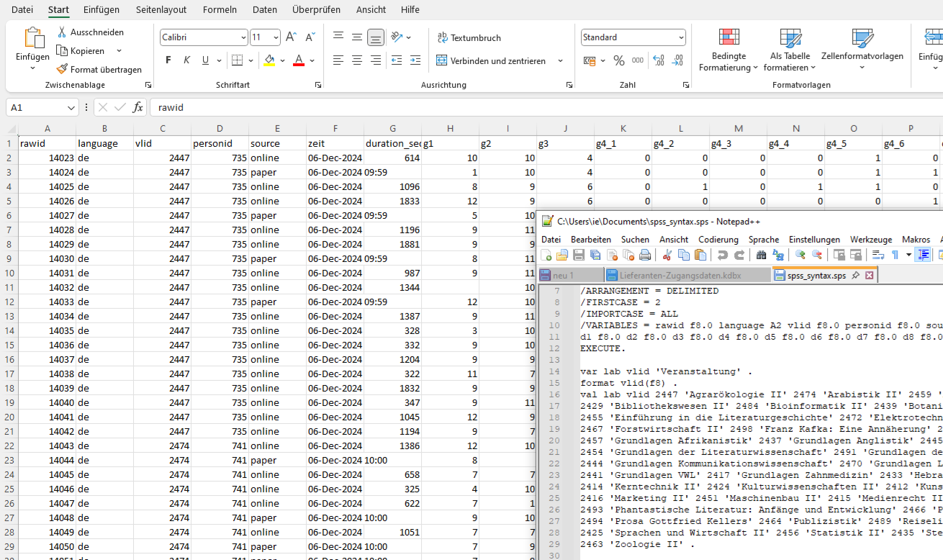The height and width of the screenshot is (560, 943).
Task: Apply percent number format
Action: [x=618, y=60]
